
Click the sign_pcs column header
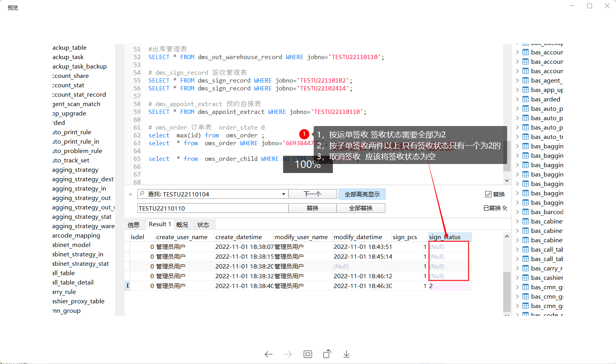click(x=409, y=237)
